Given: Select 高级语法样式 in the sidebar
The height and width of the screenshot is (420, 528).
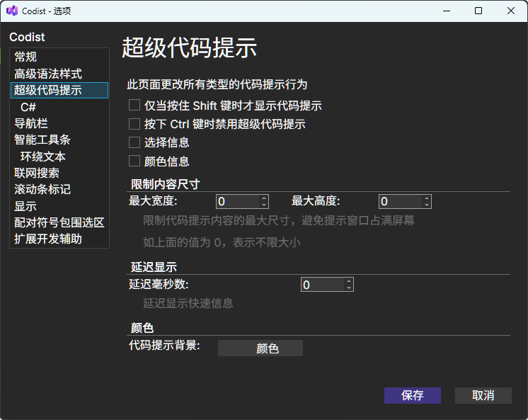Looking at the screenshot, I should pos(48,74).
